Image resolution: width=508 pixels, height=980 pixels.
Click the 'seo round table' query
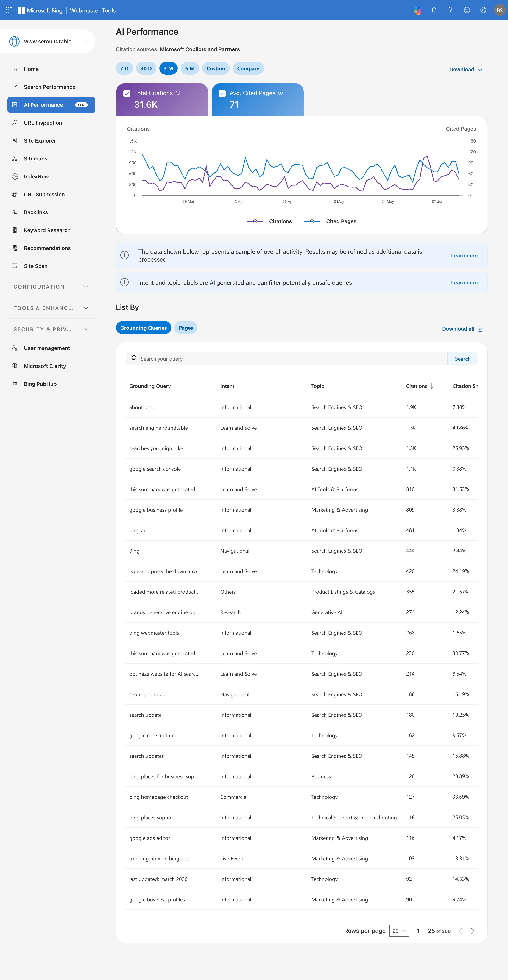coord(147,694)
